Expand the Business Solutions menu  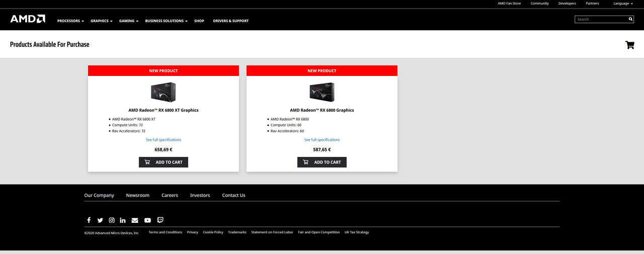point(167,21)
